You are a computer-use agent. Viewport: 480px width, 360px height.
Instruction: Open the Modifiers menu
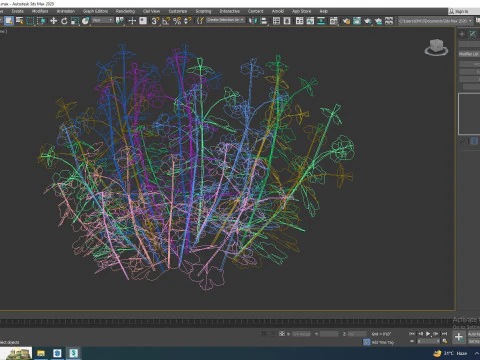point(40,11)
